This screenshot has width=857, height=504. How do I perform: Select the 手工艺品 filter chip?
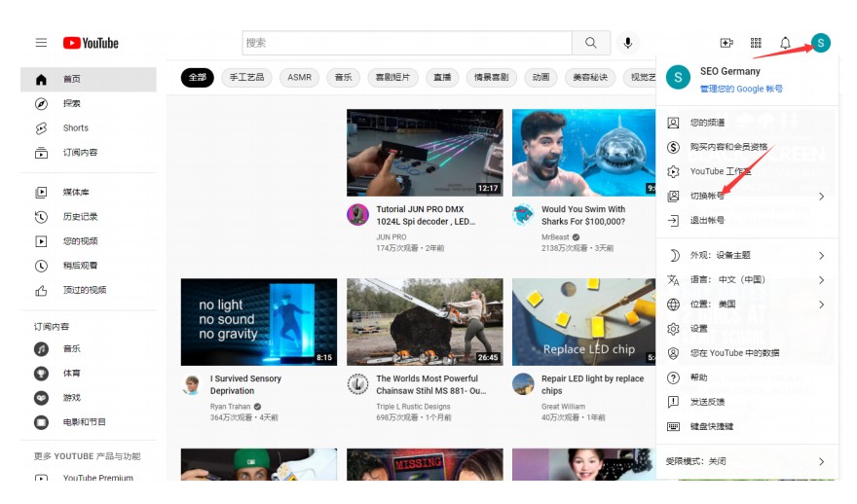[x=246, y=78]
